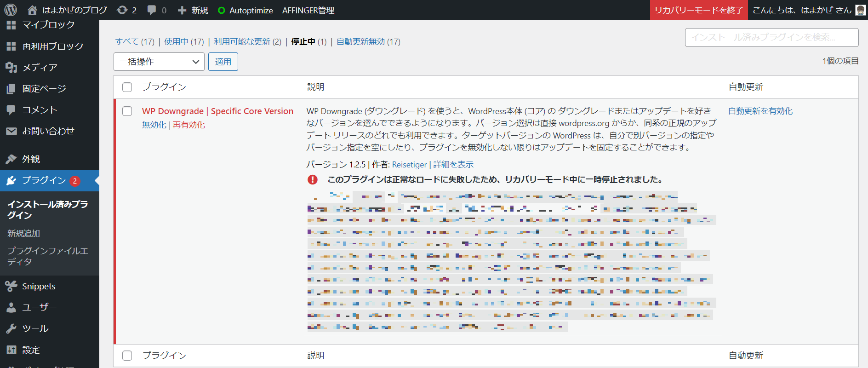Image resolution: width=868 pixels, height=368 pixels.
Task: Click the 詳細を表示 link
Action: point(453,164)
